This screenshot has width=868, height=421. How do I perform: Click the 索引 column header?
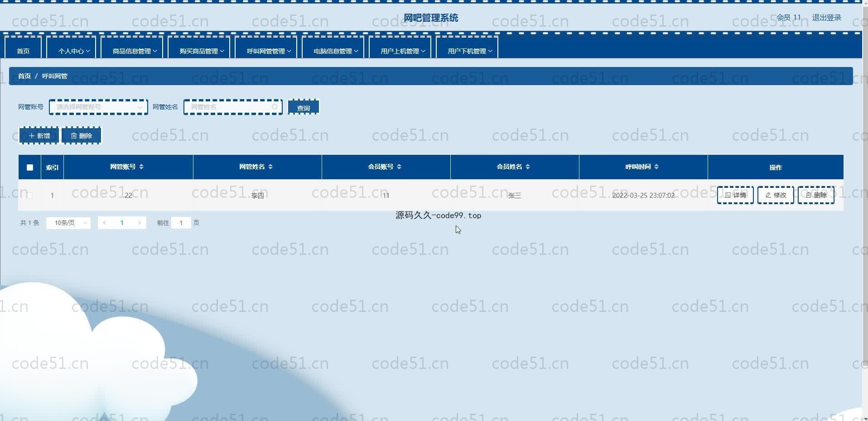coord(52,167)
